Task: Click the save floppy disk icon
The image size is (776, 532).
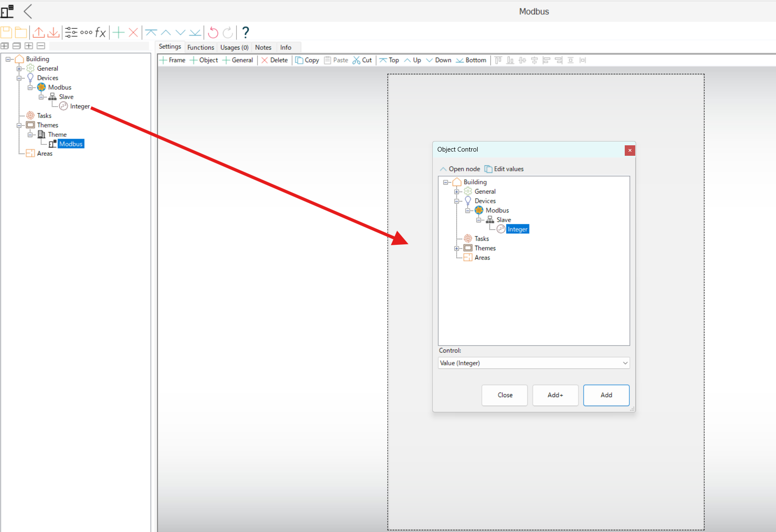Action: (x=6, y=32)
